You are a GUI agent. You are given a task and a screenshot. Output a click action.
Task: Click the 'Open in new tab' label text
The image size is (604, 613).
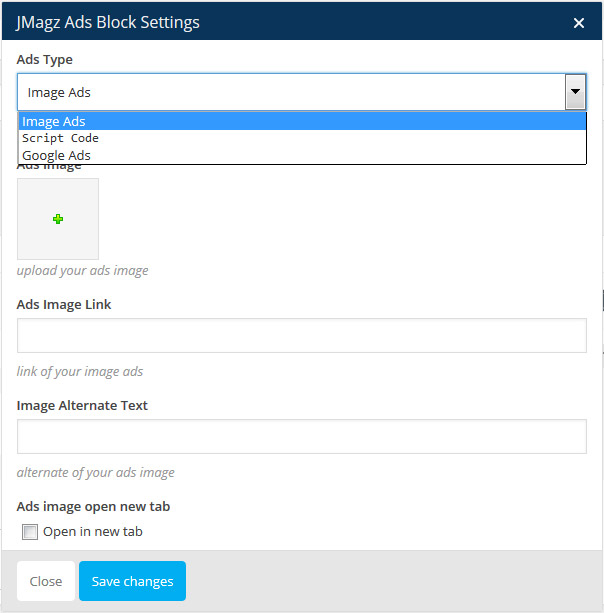point(92,532)
